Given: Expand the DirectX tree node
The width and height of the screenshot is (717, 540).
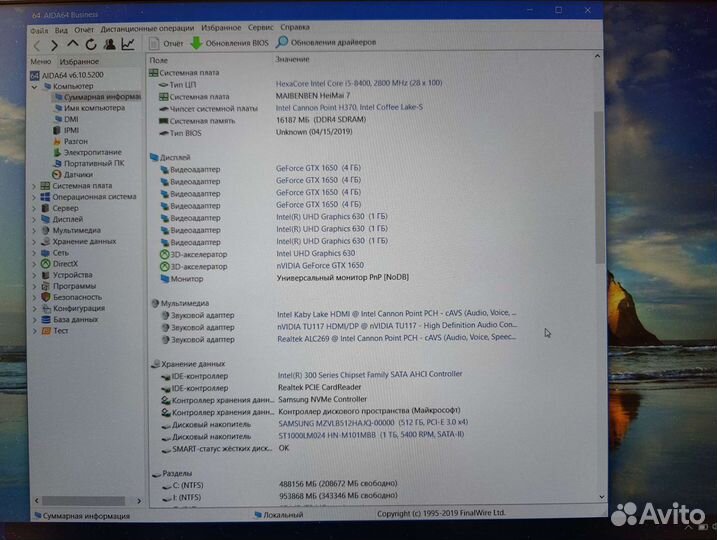Looking at the screenshot, I should point(35,263).
